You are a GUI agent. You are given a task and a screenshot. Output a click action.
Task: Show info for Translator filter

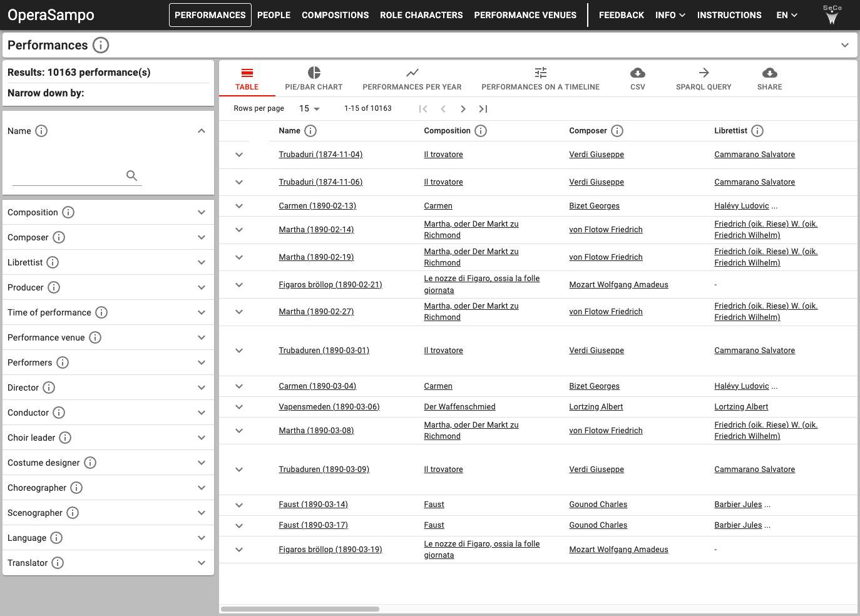(x=58, y=563)
